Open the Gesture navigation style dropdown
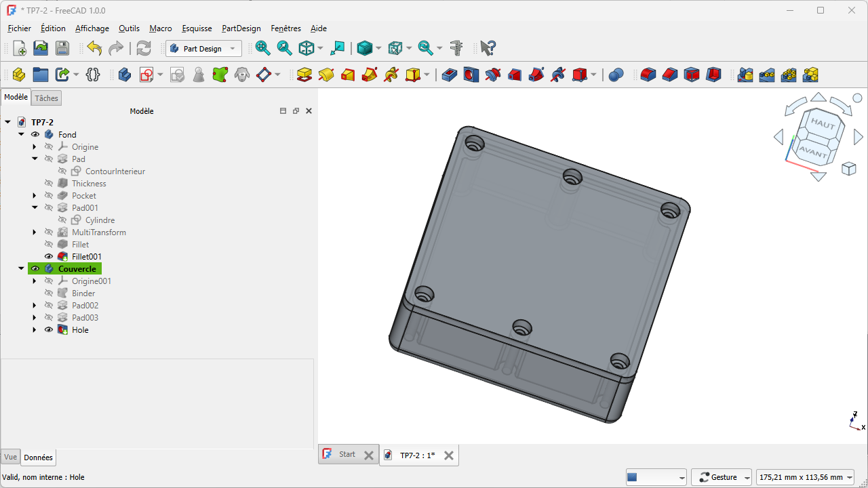Viewport: 868px width, 488px height. pos(722,477)
